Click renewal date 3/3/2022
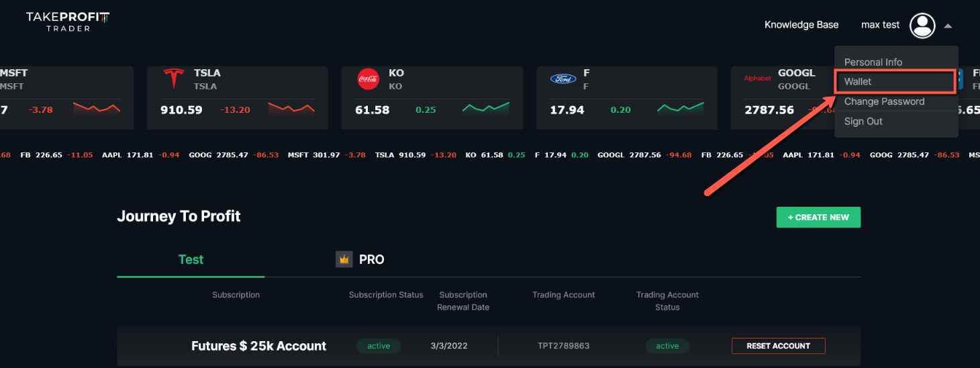The width and height of the screenshot is (980, 368). point(449,346)
